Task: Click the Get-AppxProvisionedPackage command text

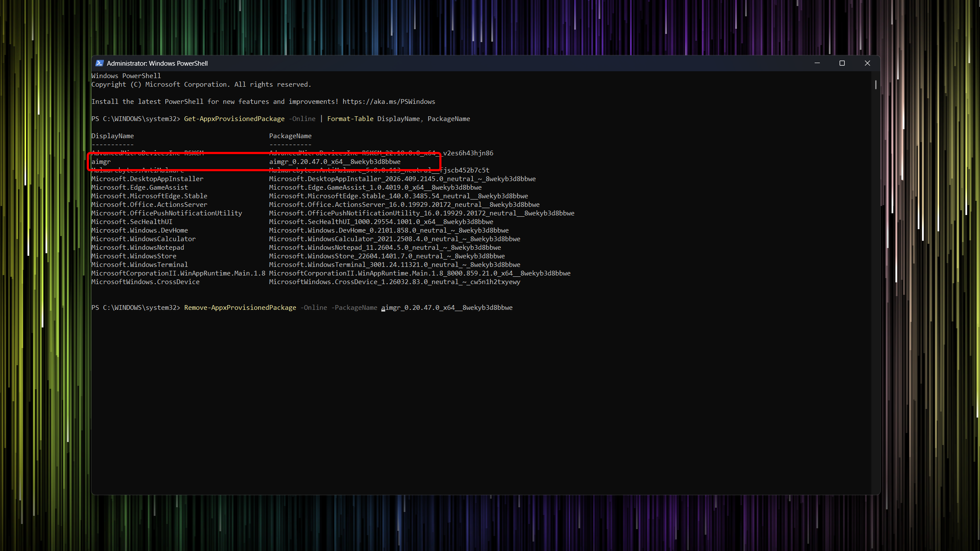Action: click(x=234, y=119)
